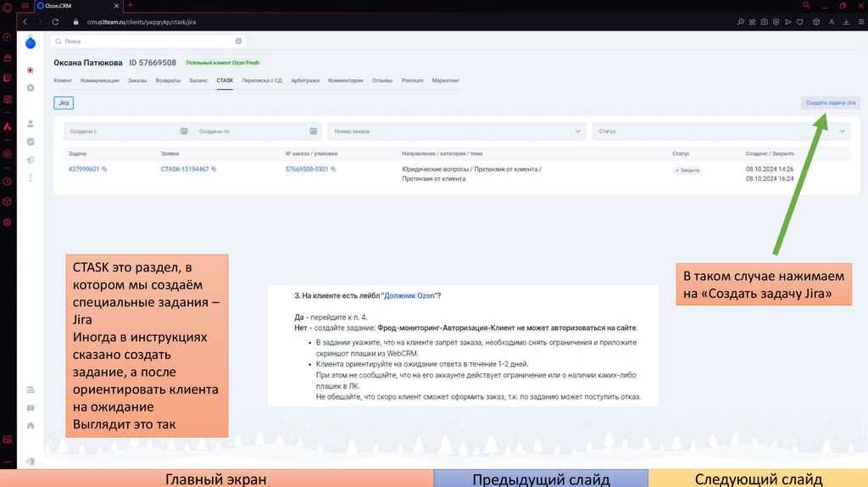Switch to the Коммуникации tab
This screenshot has width=868, height=487.
pos(100,81)
